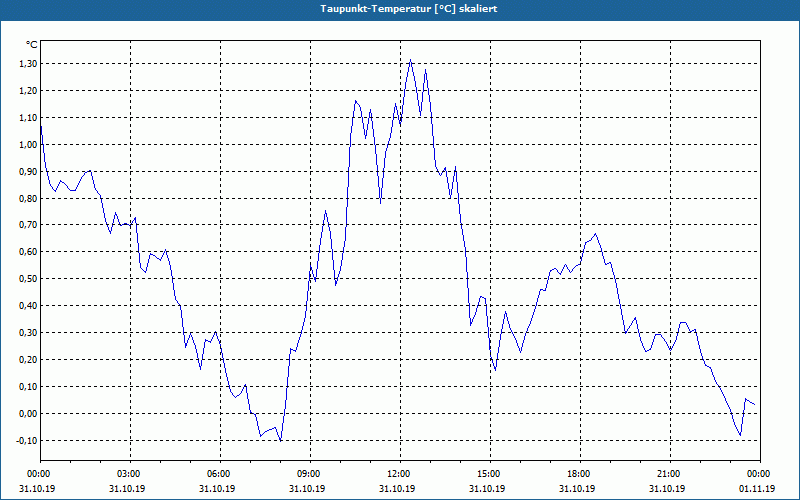
Task: Click the -0,10 y-axis value
Action: click(27, 441)
